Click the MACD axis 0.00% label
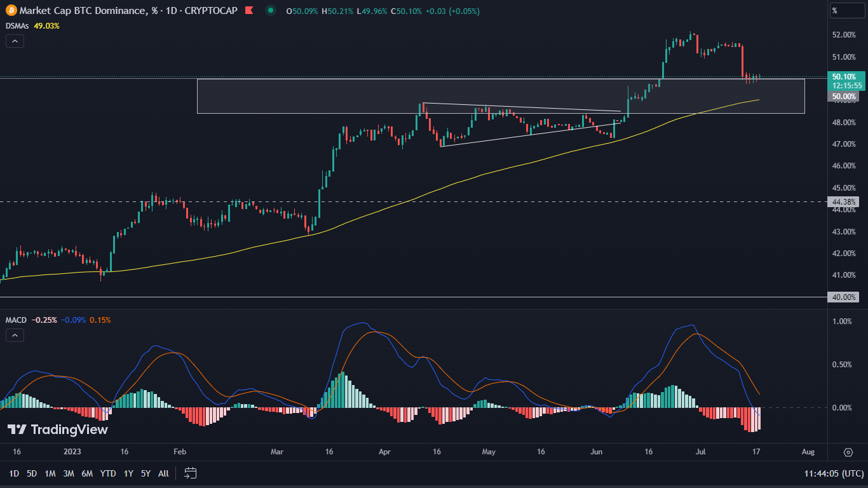This screenshot has height=488, width=868. point(842,407)
